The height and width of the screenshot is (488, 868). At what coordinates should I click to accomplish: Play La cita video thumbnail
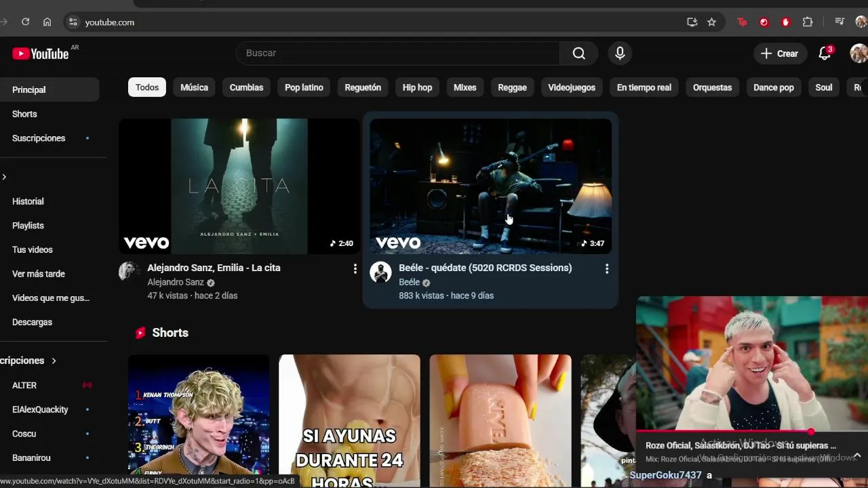point(239,186)
